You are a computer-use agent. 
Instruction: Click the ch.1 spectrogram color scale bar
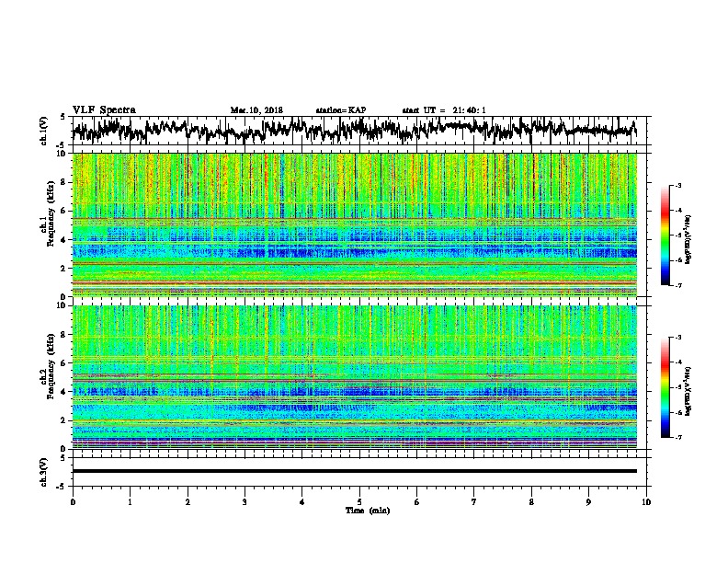(665, 236)
